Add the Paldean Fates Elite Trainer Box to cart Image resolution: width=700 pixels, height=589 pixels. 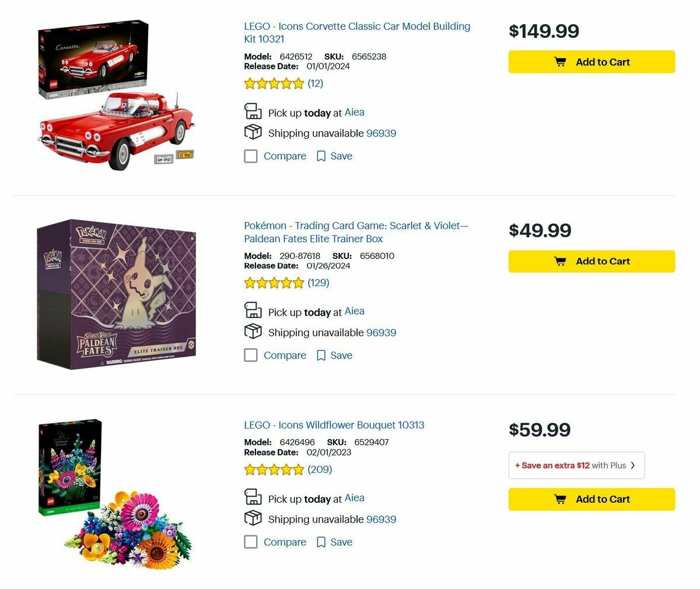click(x=591, y=261)
